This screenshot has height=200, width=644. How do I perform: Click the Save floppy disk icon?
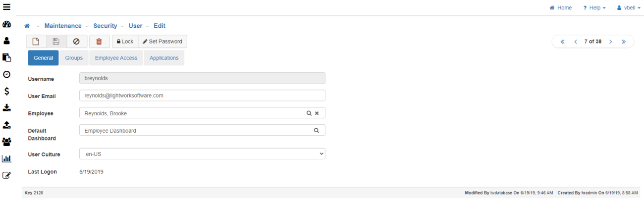(56, 42)
